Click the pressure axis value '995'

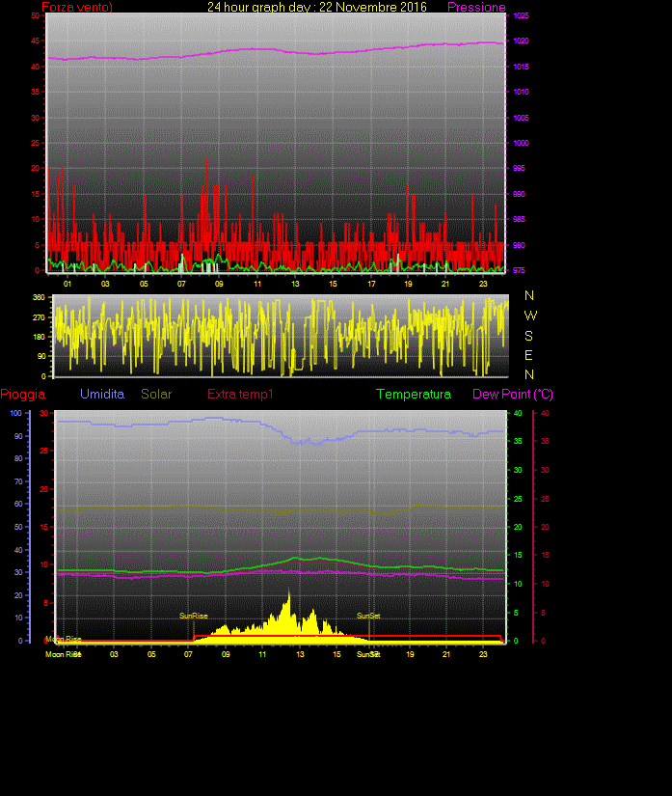pyautogui.click(x=519, y=168)
